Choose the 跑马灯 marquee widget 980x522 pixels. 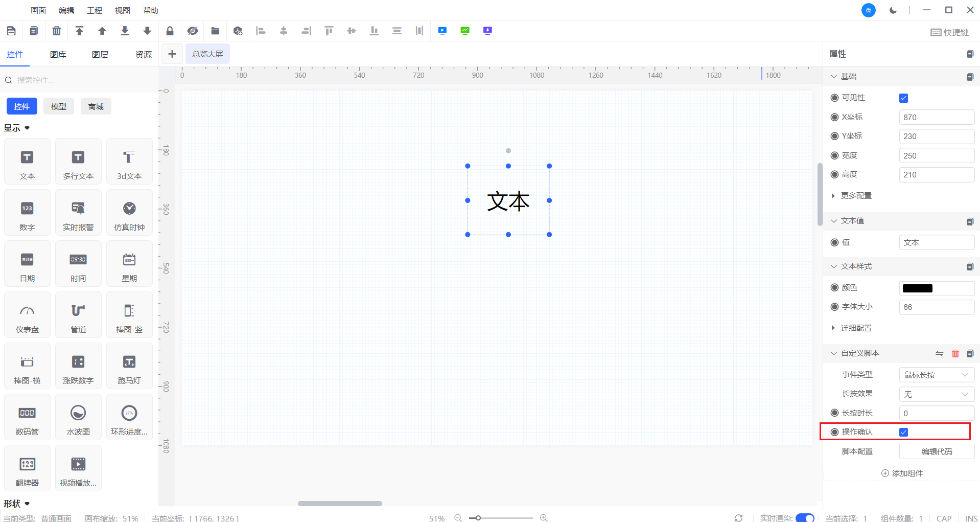[x=129, y=366]
